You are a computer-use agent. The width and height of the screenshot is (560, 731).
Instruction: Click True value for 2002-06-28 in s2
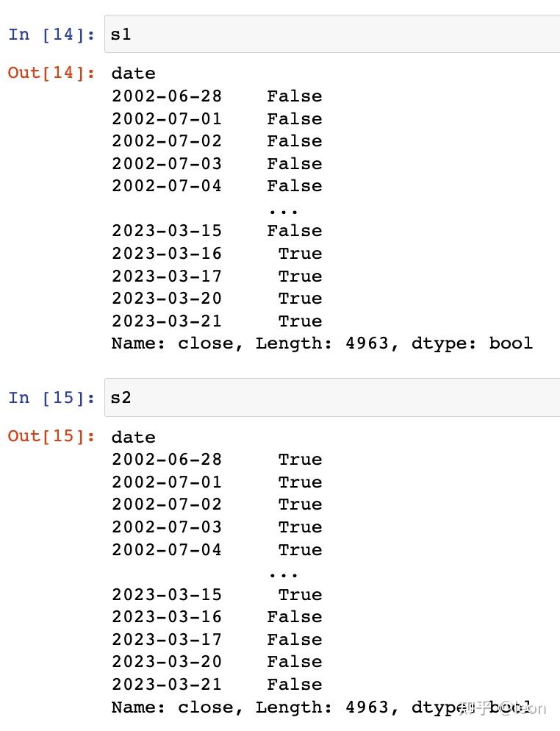pyautogui.click(x=301, y=459)
